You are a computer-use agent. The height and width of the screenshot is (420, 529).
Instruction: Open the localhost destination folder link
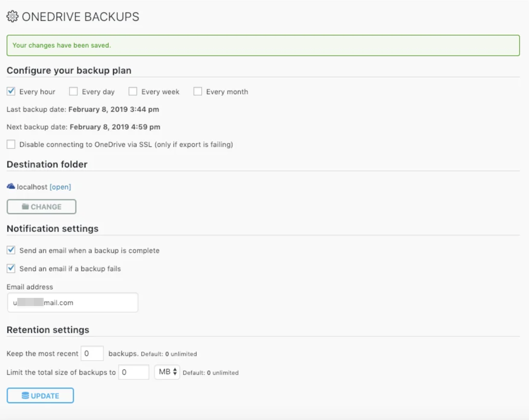[x=60, y=187]
